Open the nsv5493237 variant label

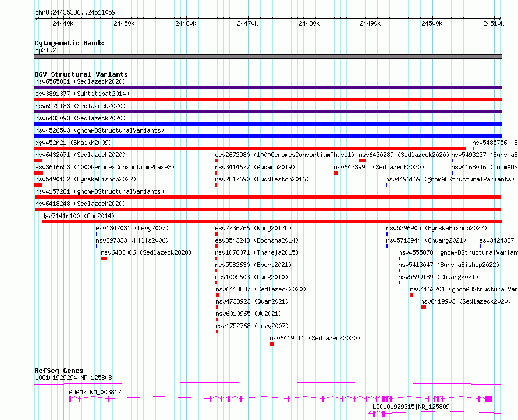(x=484, y=155)
